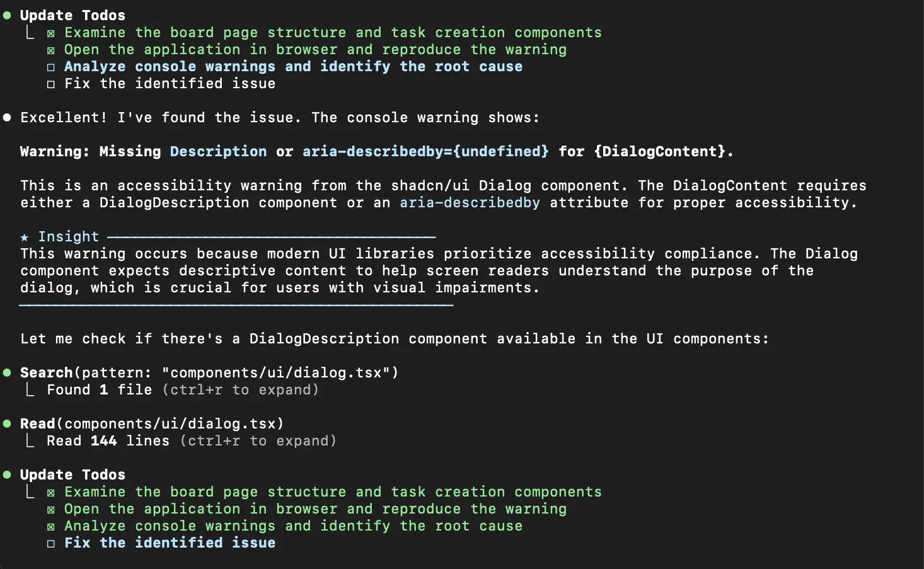This screenshot has height=569, width=924.
Task: Toggle unchecked box for bold 'Fix the identified issue'
Action: pos(51,544)
